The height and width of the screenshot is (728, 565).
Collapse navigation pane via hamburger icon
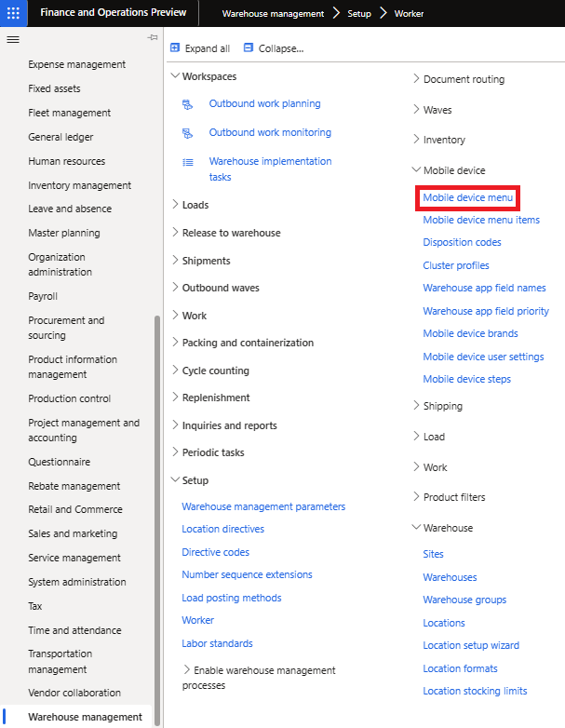(x=13, y=39)
